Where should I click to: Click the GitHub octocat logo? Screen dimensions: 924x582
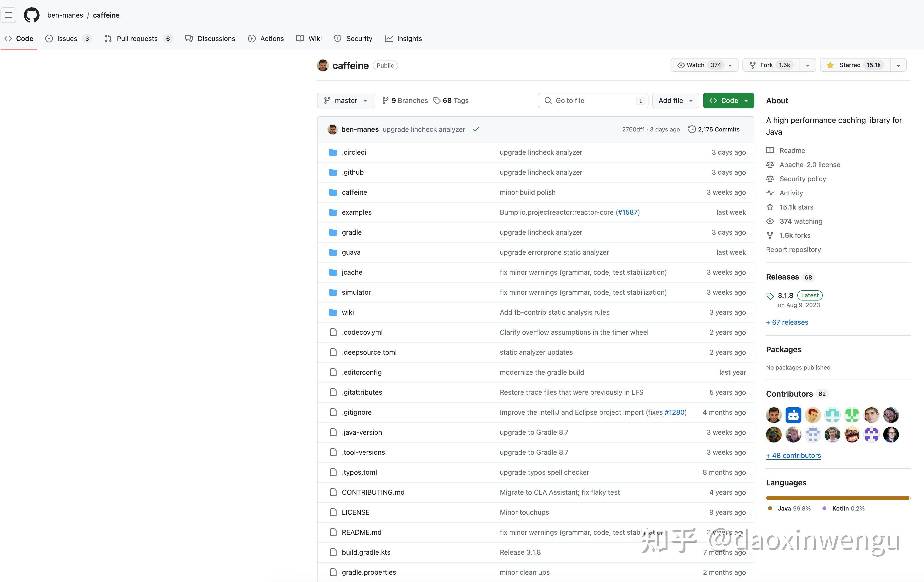[x=31, y=15]
